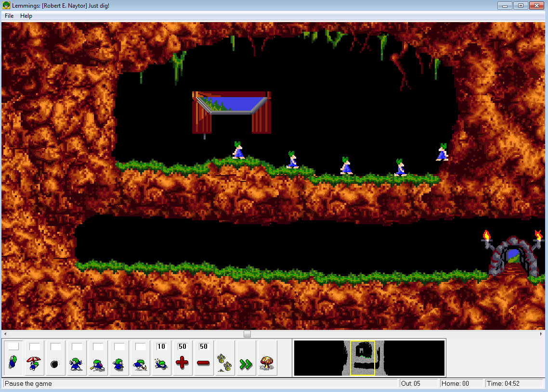This screenshot has height=392, width=548.
Task: Open the File menu
Action: (9, 16)
